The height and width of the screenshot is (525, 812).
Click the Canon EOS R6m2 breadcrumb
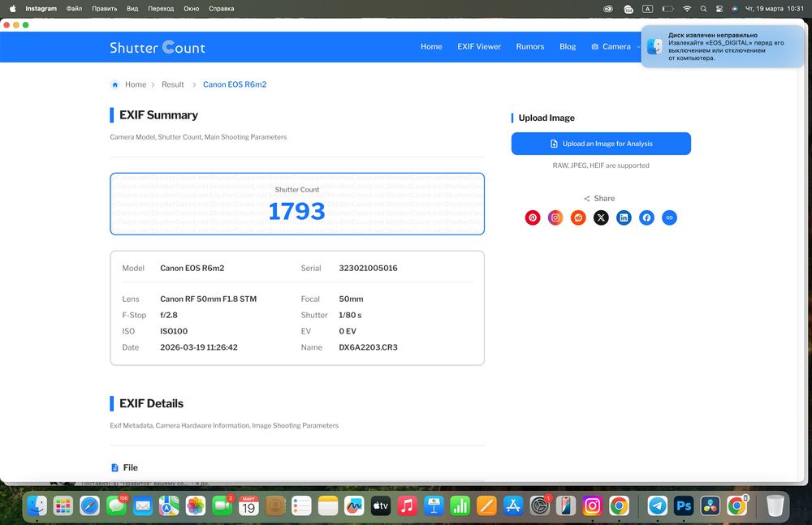(x=235, y=84)
